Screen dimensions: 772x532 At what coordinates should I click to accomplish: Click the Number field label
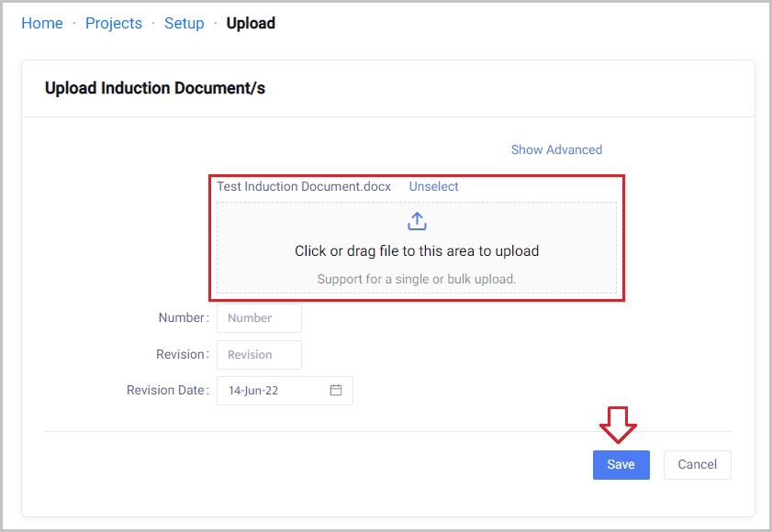tap(181, 317)
